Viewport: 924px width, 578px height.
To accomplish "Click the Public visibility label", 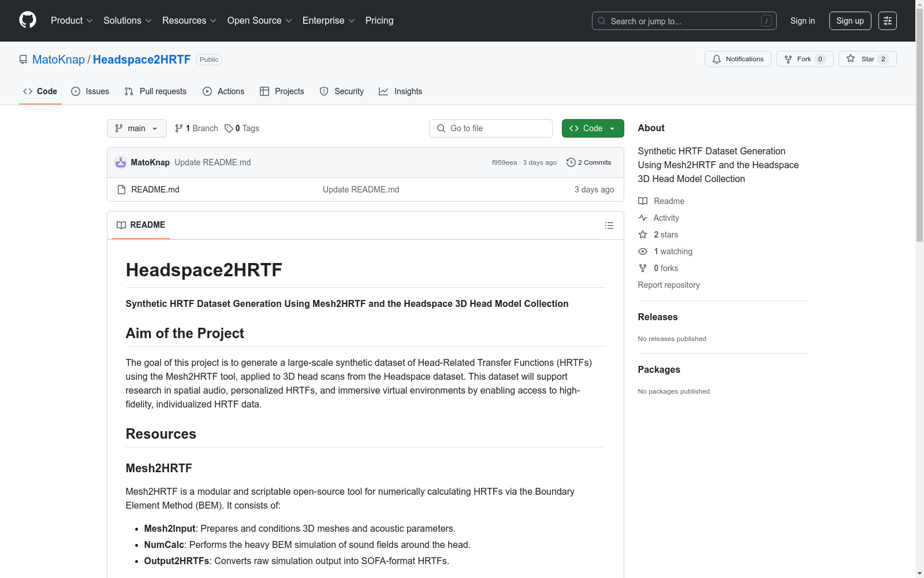I will pos(209,60).
